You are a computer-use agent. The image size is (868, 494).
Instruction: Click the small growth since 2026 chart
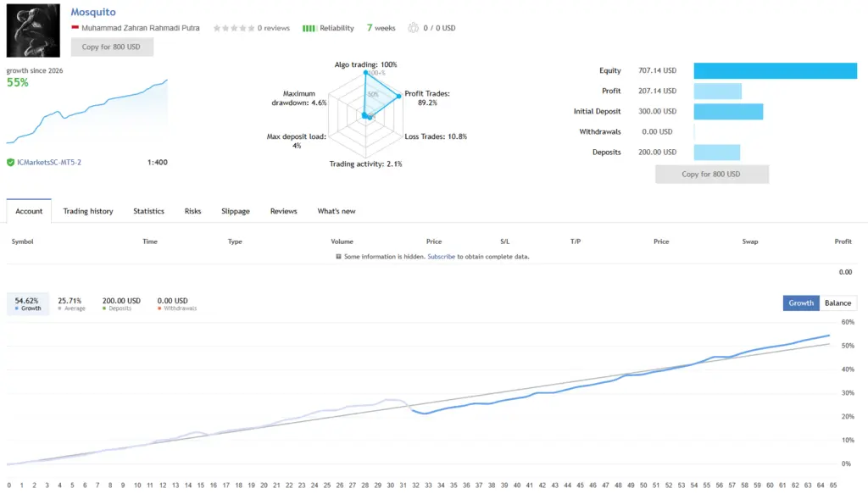click(87, 111)
